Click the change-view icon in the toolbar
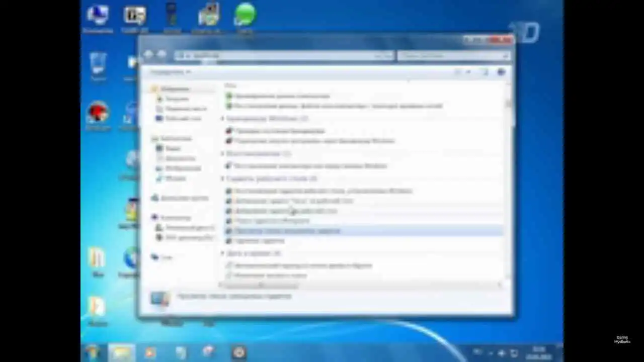The height and width of the screenshot is (362, 644). (458, 72)
